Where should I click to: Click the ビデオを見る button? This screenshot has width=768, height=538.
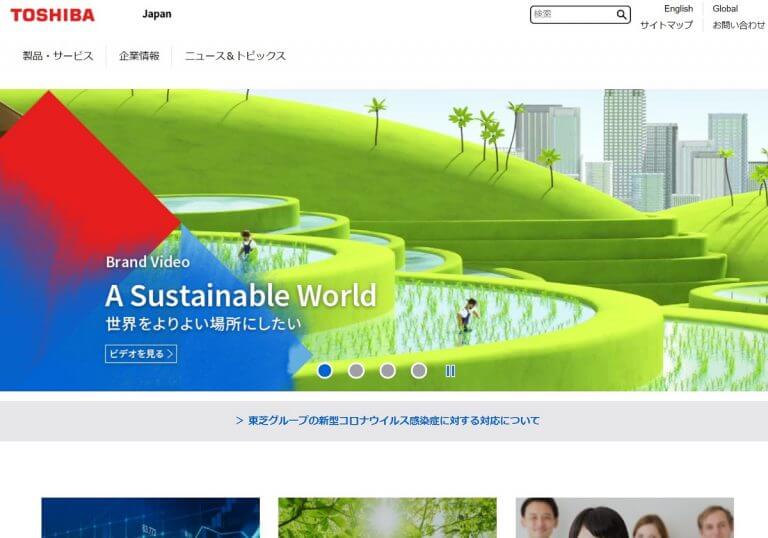click(x=141, y=353)
